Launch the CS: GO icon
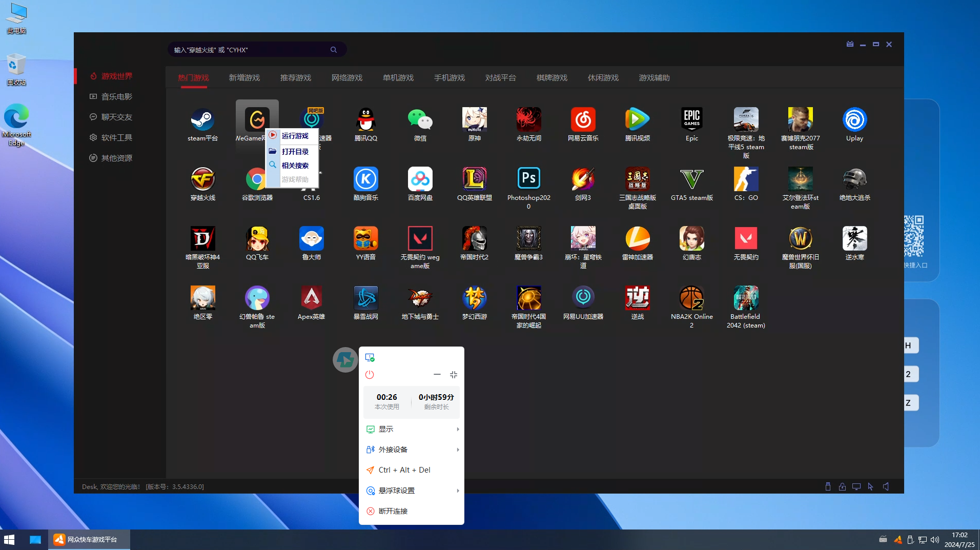Image resolution: width=980 pixels, height=550 pixels. point(746,179)
